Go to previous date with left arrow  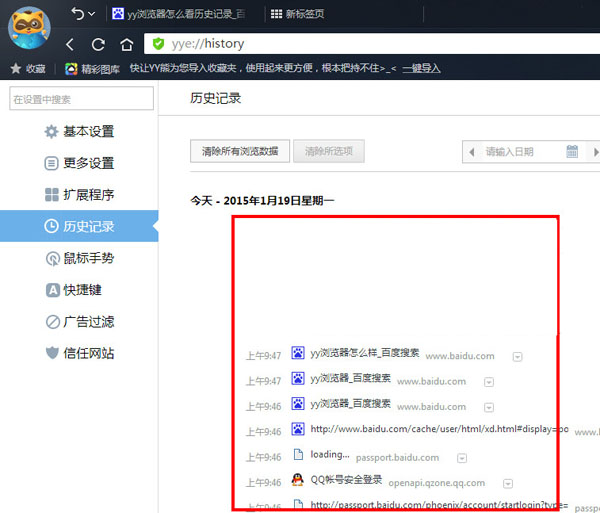(x=471, y=152)
